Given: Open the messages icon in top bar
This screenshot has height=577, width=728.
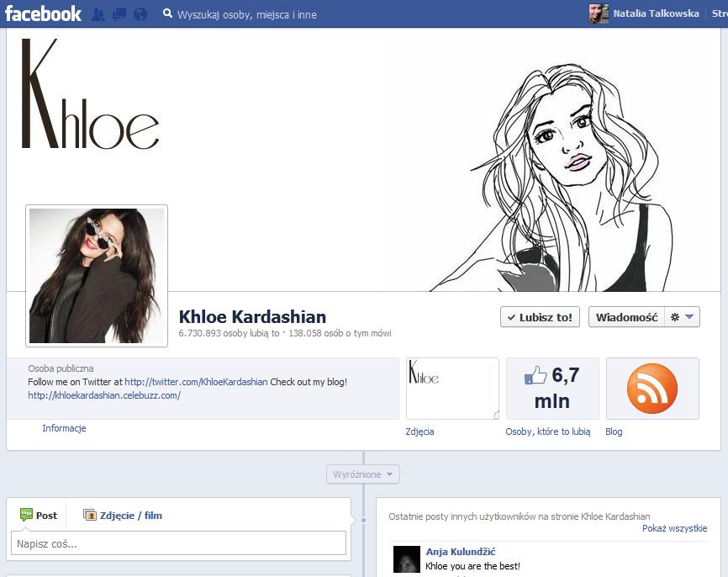Looking at the screenshot, I should coord(119,14).
